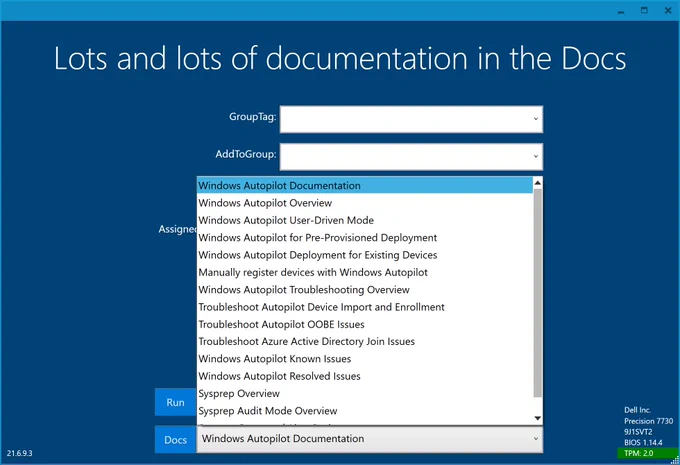
Task: Choose Windows Autopilot Overview entry
Action: (x=365, y=203)
